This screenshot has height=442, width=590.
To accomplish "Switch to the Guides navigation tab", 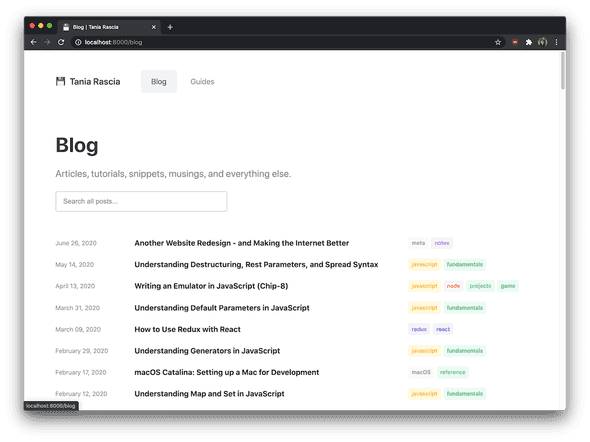I will (202, 81).
